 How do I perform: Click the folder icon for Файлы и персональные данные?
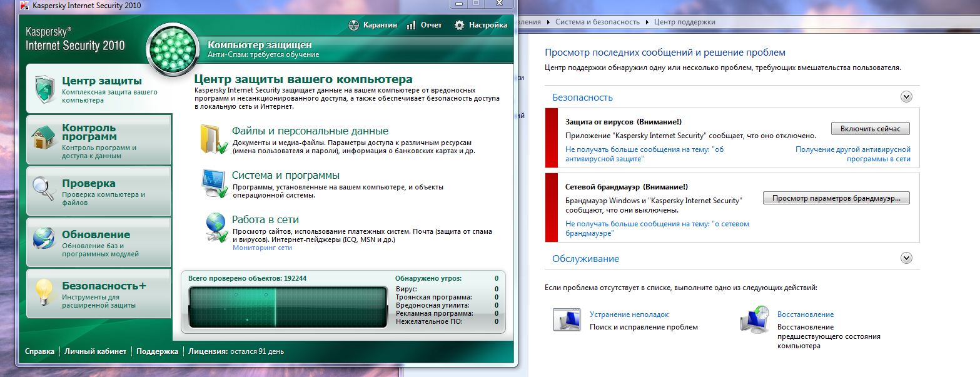214,139
